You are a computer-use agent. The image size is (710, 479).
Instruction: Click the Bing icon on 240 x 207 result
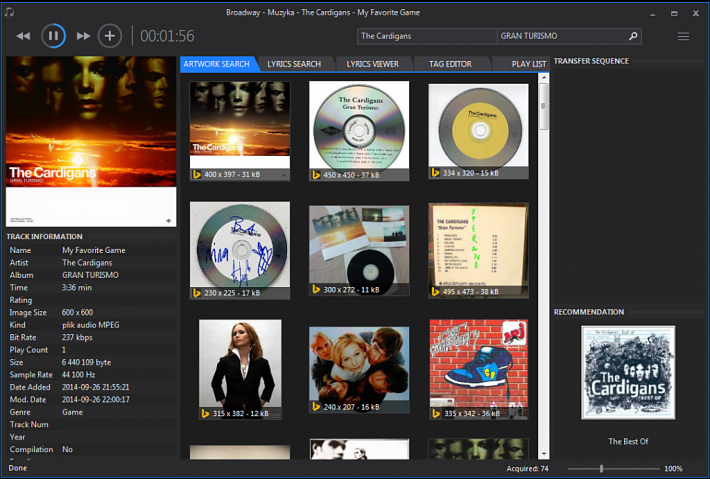coord(316,407)
